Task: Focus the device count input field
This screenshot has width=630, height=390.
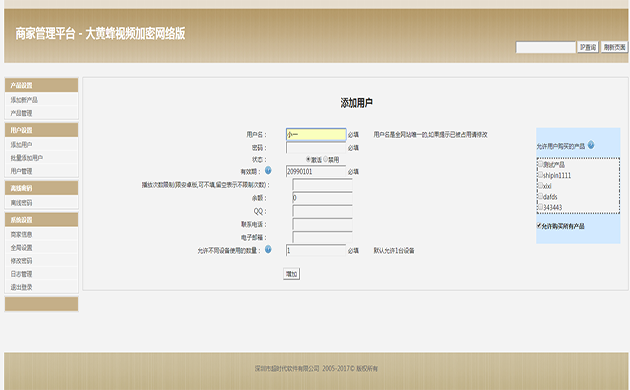Action: coord(316,250)
